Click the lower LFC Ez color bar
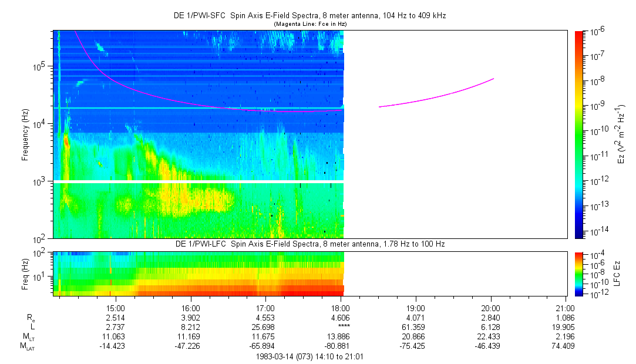 coord(578,273)
